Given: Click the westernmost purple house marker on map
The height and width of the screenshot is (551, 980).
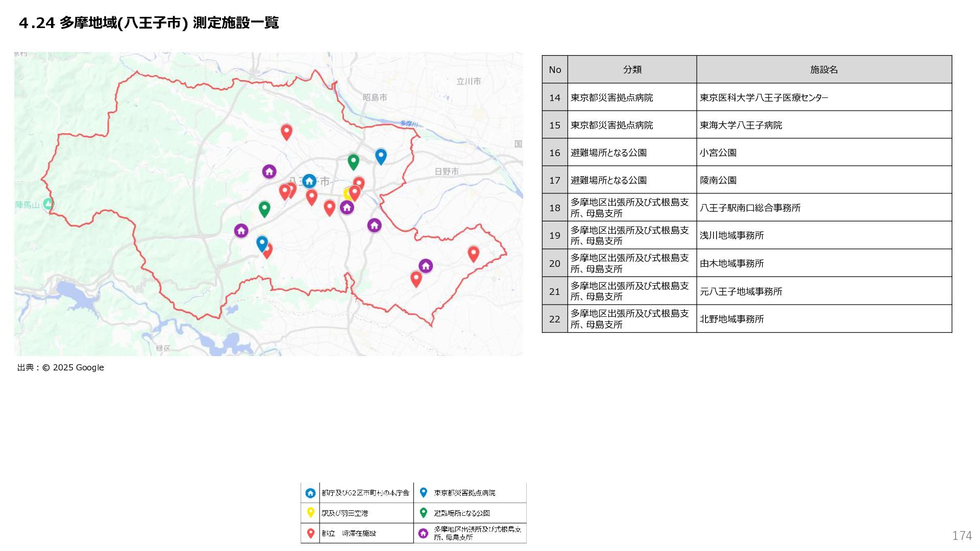Looking at the screenshot, I should (x=241, y=231).
